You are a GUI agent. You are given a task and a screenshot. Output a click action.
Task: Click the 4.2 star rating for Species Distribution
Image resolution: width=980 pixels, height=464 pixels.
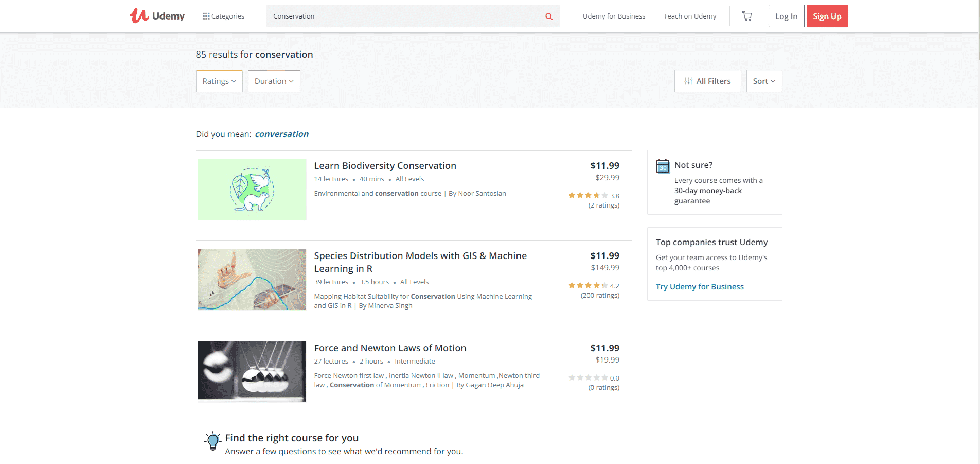coord(594,286)
